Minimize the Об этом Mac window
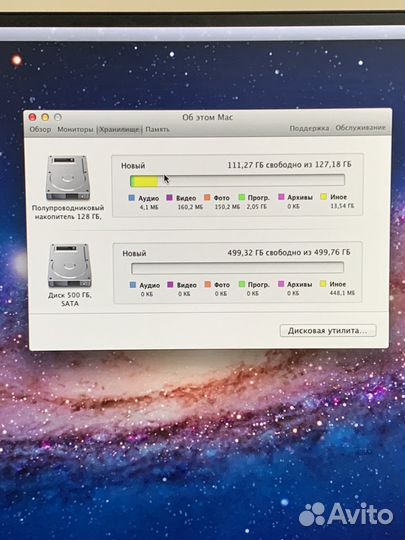Screen dimensions: 405x540 tap(45, 117)
